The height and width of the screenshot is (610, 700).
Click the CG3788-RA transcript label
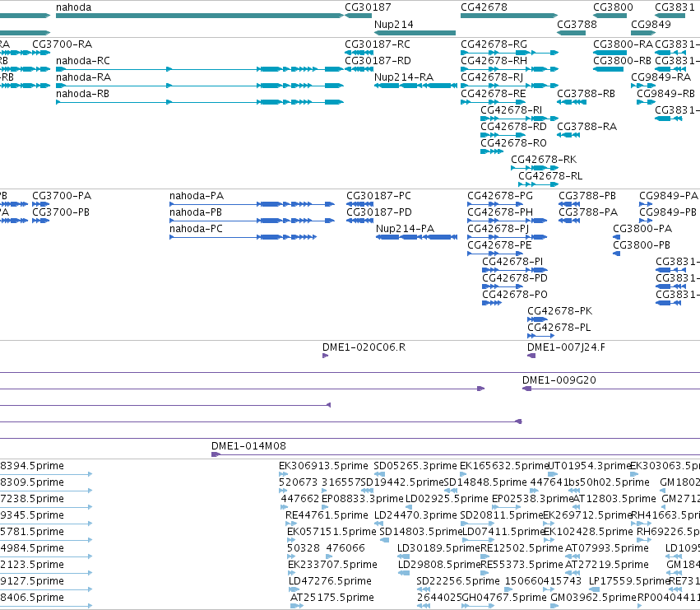coord(587,127)
